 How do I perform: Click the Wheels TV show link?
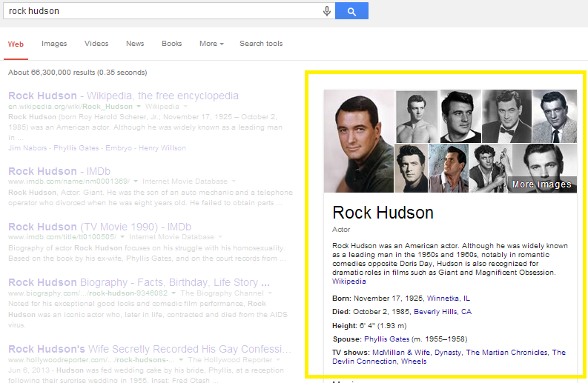coord(413,362)
